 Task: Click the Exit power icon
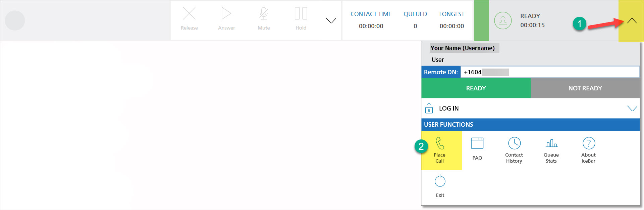pyautogui.click(x=440, y=181)
